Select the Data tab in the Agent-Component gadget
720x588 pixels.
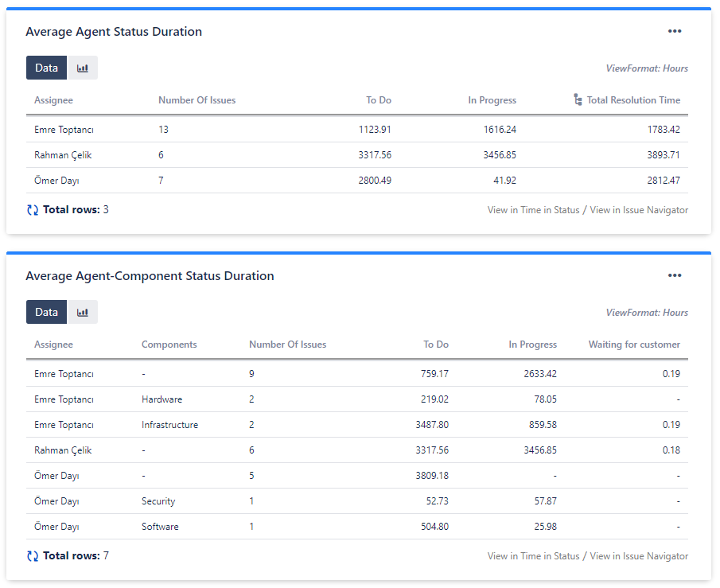(x=46, y=312)
